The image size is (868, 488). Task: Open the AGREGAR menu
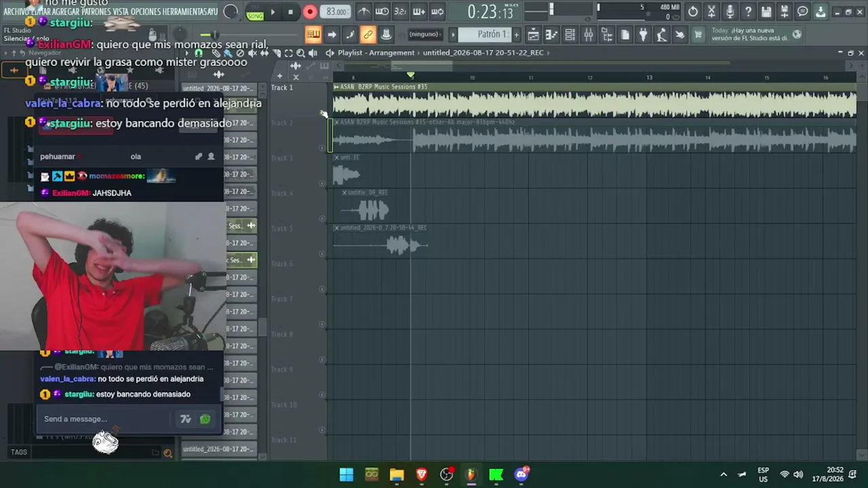pyautogui.click(x=67, y=12)
